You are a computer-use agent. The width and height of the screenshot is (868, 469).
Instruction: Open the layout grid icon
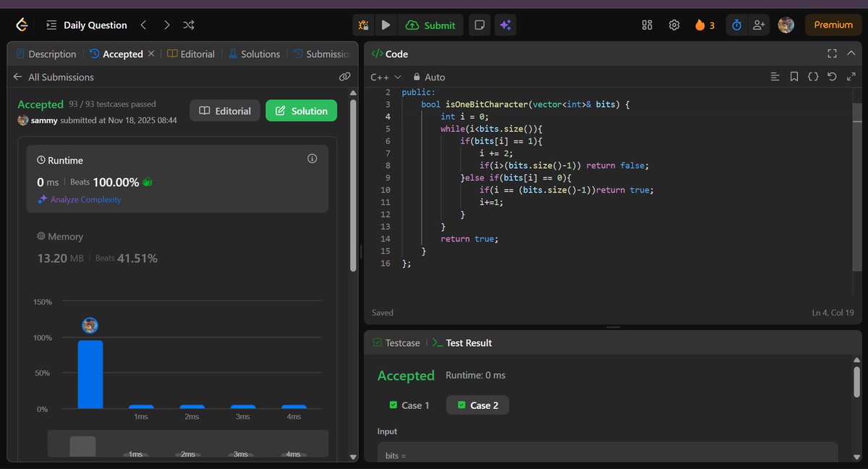click(647, 25)
